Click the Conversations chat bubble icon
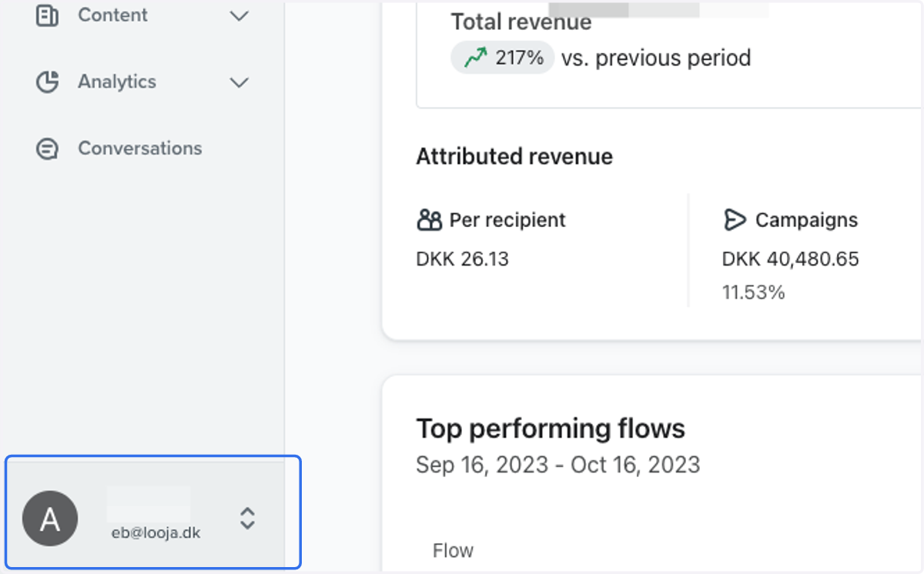Screen dimensions: 924x574 point(48,149)
